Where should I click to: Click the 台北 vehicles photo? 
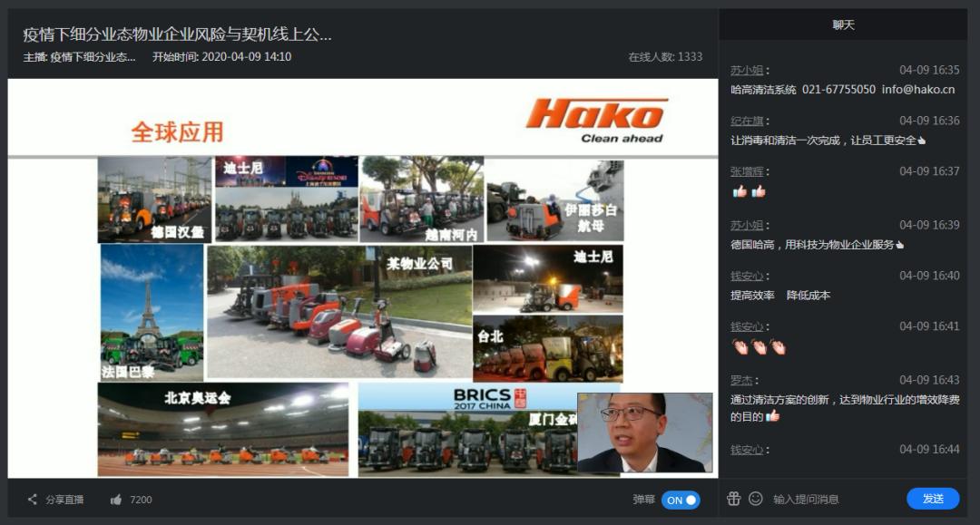click(548, 348)
